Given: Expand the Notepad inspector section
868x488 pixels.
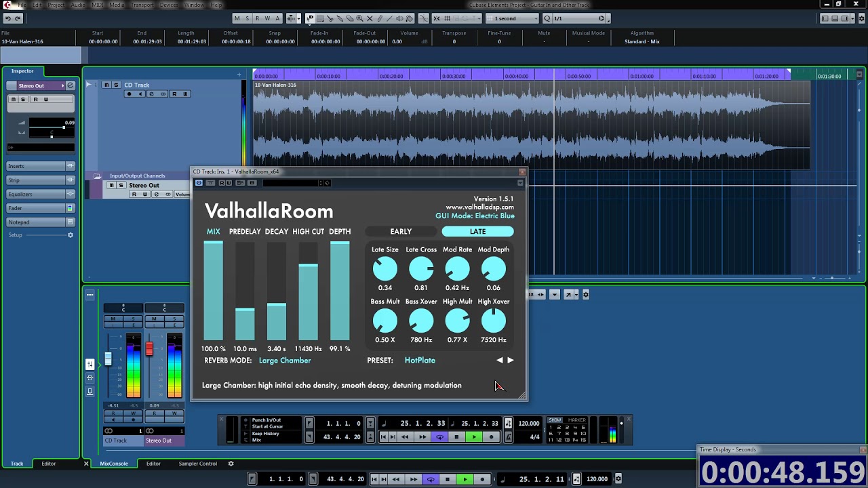Looking at the screenshot, I should (x=41, y=222).
